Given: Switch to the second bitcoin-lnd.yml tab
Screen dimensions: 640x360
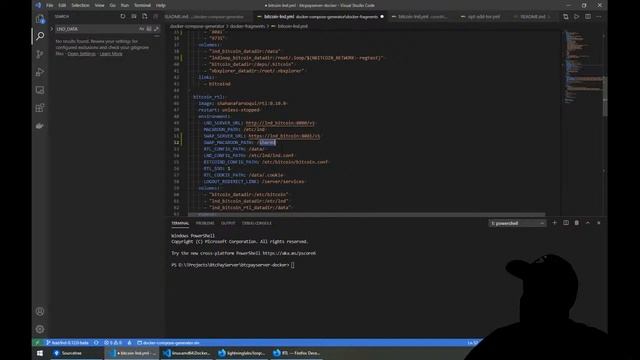Looking at the screenshot, I should coord(422,17).
